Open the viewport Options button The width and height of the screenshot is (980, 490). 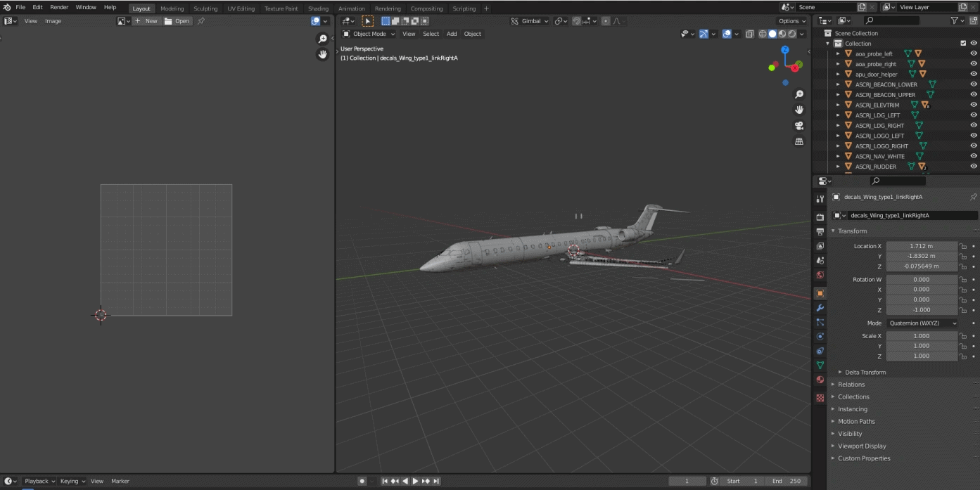791,21
